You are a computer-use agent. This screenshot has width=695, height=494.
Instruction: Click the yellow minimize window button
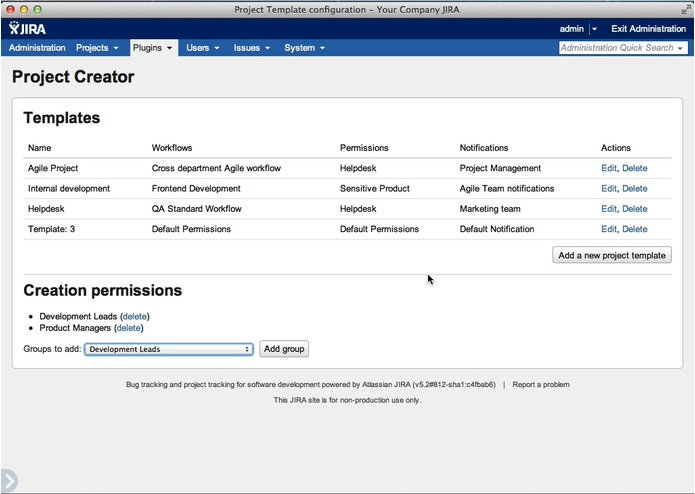click(24, 9)
